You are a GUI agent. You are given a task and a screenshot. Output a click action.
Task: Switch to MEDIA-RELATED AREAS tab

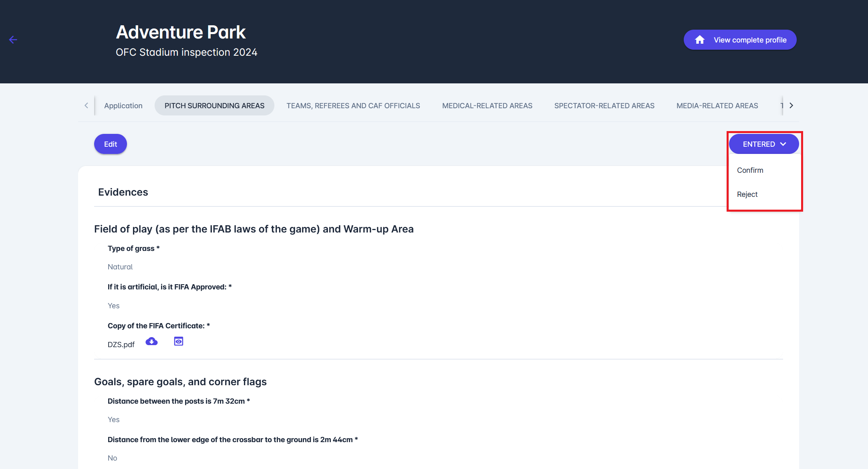[717, 106]
